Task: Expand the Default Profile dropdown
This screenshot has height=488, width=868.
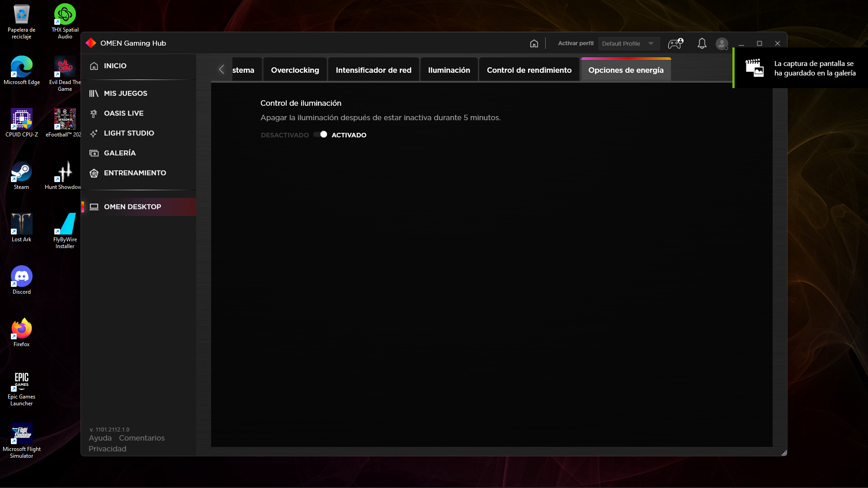Action: (x=628, y=43)
